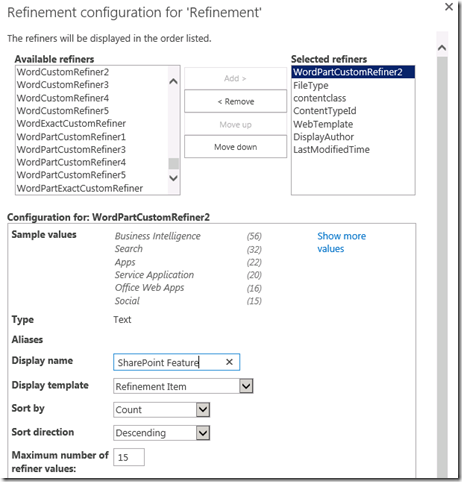Click the available refiners scrollbar thumb
462x482 pixels.
pyautogui.click(x=173, y=163)
